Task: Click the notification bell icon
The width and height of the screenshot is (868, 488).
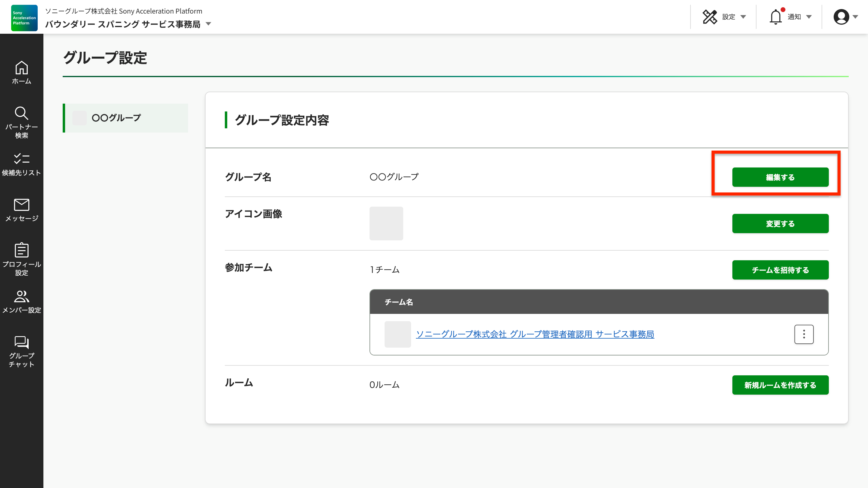Action: (775, 17)
